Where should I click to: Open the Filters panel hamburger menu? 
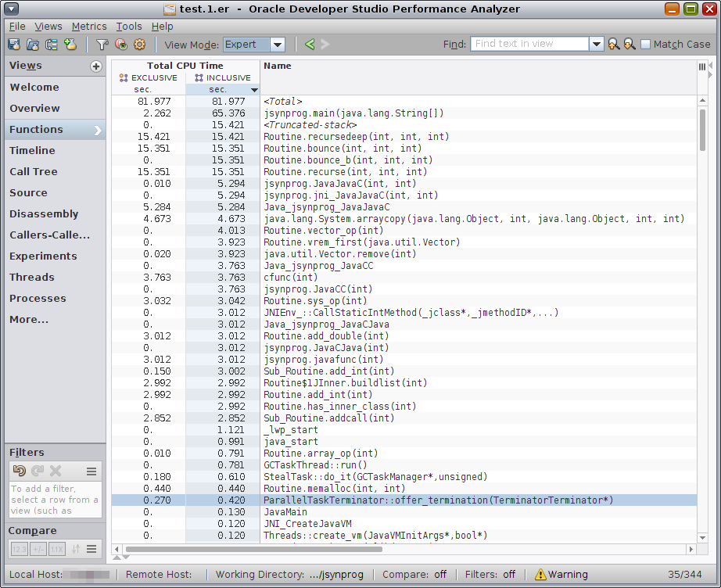point(91,471)
